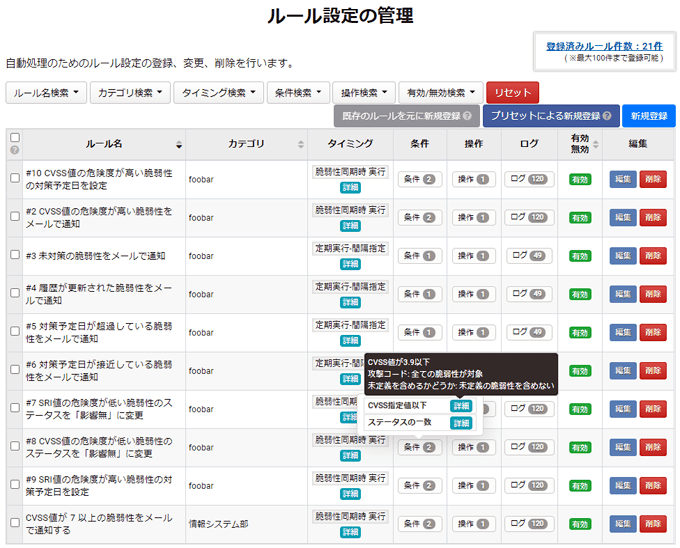Toggle the select-all checkbox in table header
Image resolution: width=680 pixels, height=548 pixels.
point(14,138)
